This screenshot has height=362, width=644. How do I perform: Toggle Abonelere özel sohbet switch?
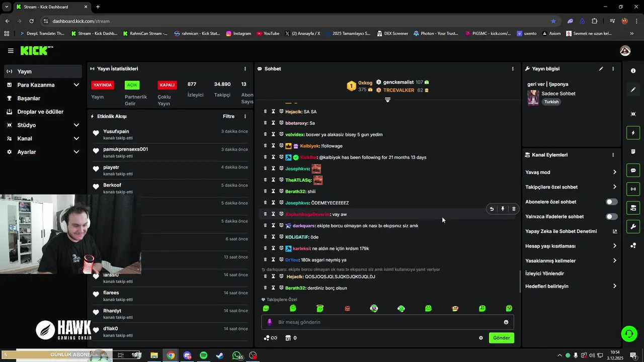[x=611, y=202]
